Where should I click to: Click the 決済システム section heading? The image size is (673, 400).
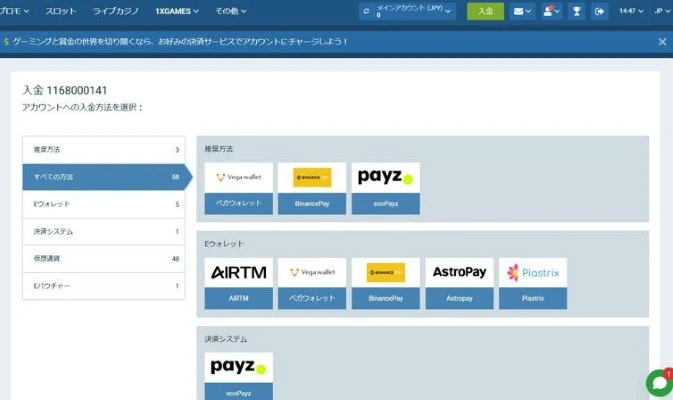(226, 339)
